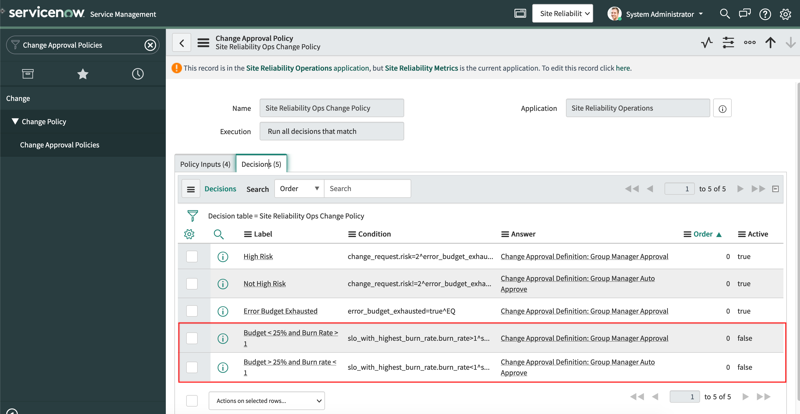800x414 pixels.
Task: Open Change application in navigator
Action: 18,99
